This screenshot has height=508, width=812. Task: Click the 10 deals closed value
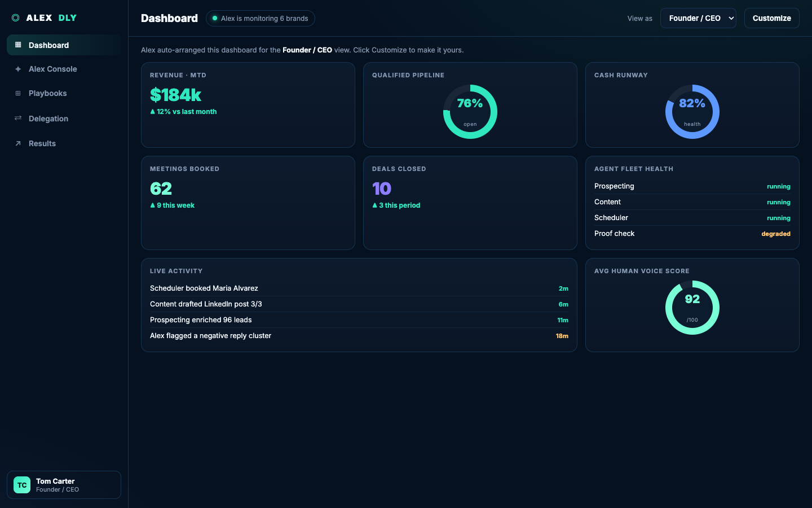point(382,189)
